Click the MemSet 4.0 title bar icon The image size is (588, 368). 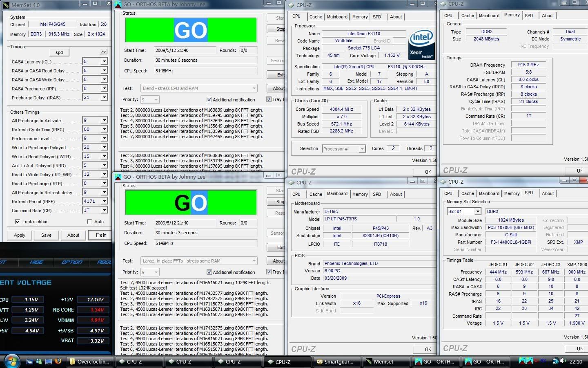click(x=6, y=5)
